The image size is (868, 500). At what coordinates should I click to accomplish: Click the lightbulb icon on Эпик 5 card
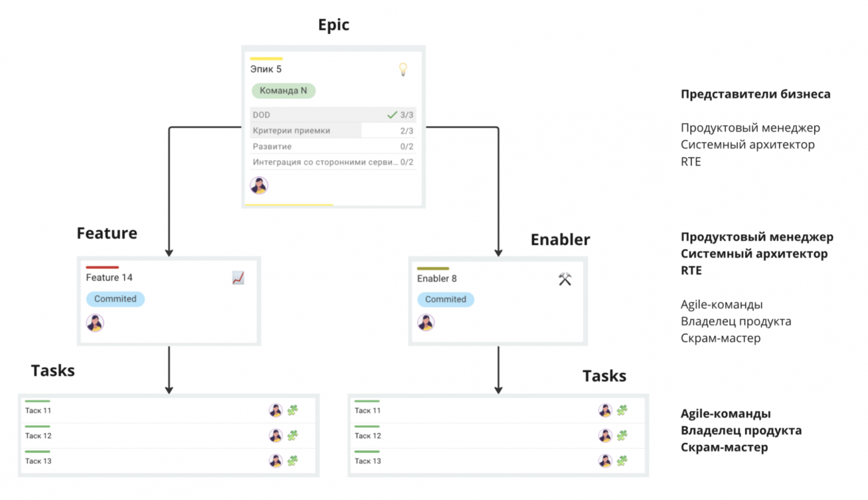pos(403,70)
